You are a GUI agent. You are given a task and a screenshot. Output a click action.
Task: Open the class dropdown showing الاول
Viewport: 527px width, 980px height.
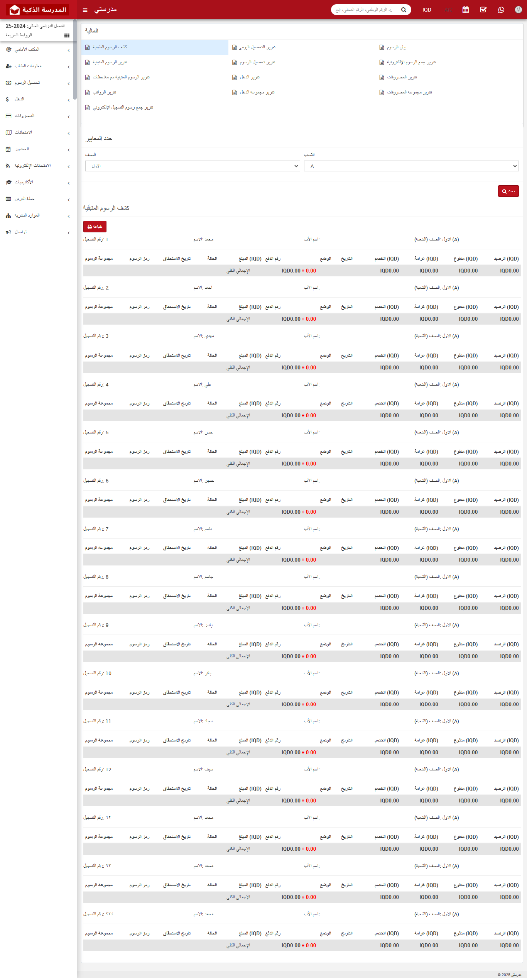coord(192,166)
